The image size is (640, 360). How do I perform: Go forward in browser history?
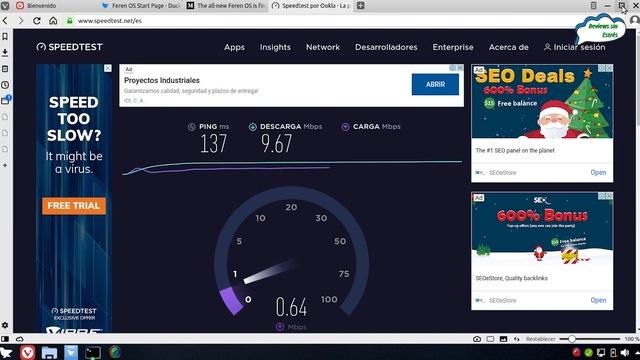click(x=21, y=20)
